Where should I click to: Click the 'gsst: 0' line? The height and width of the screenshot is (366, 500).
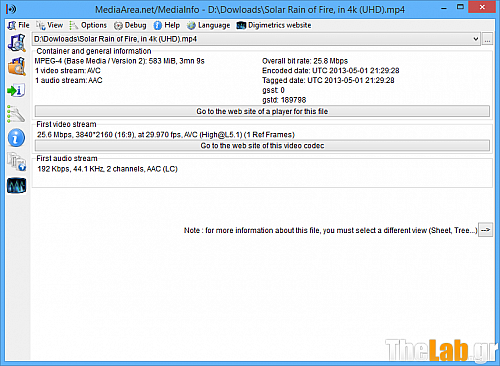(273, 90)
